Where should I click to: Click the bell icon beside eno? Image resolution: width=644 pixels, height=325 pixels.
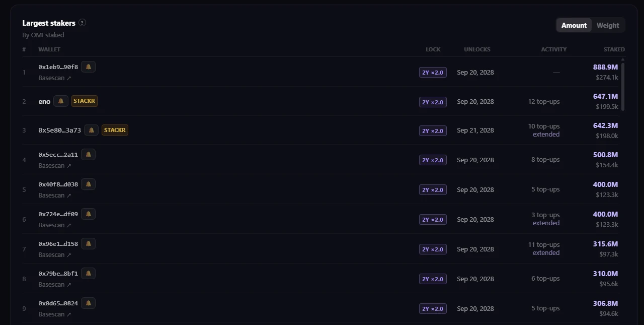pos(61,101)
